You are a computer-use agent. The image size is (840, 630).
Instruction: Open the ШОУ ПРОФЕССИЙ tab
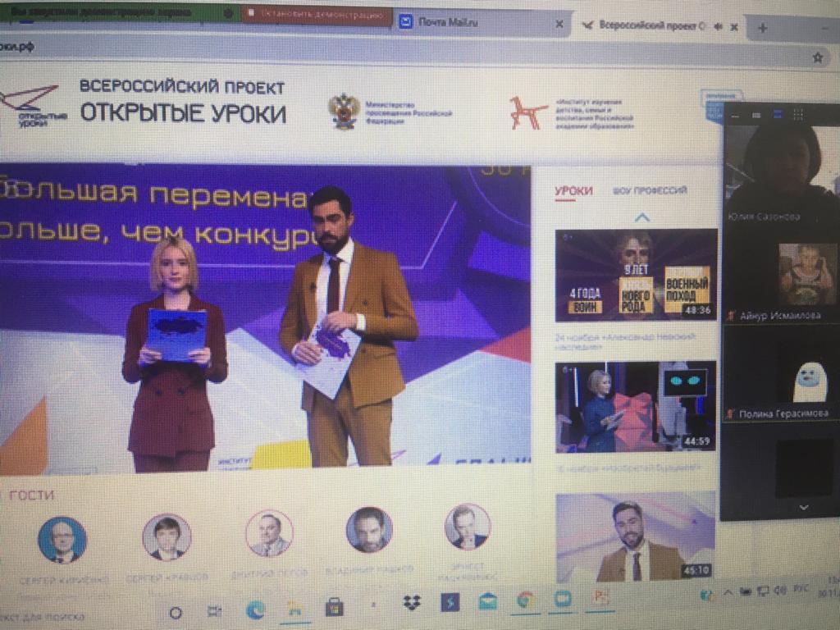coord(650,190)
